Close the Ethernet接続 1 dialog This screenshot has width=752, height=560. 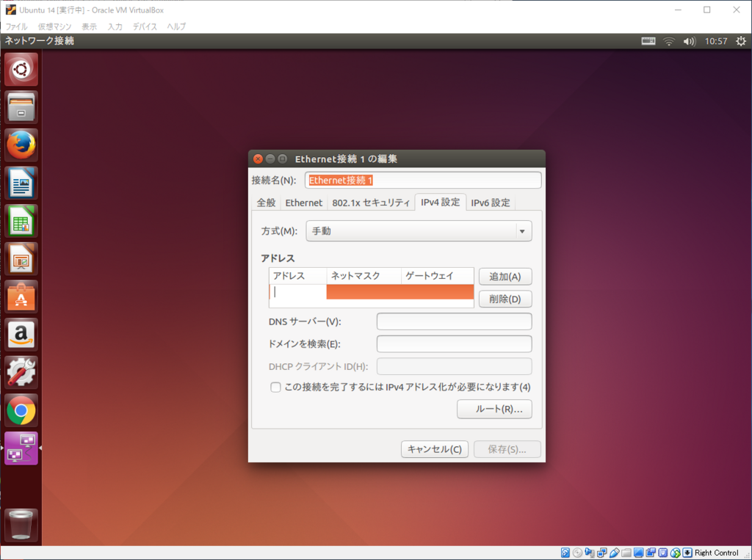click(x=258, y=159)
